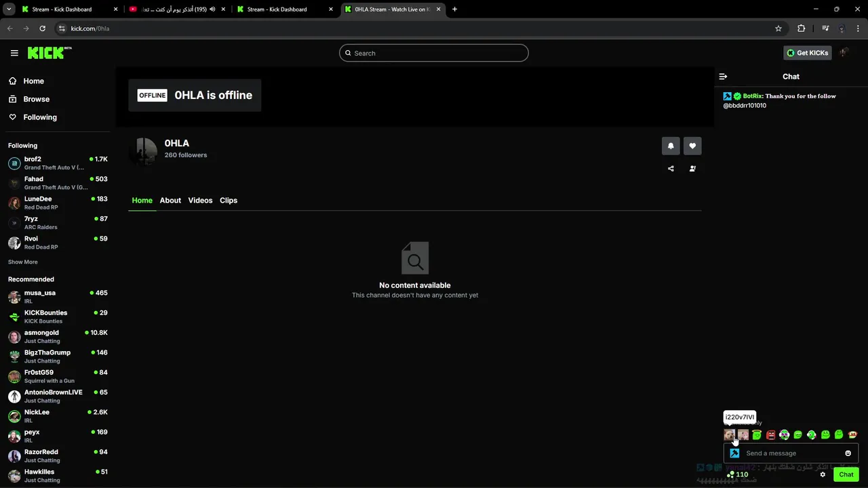Image resolution: width=868 pixels, height=488 pixels.
Task: Switch to the Videos tab
Action: [200, 201]
